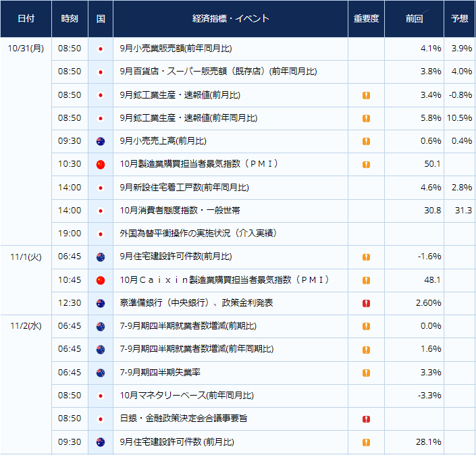476x455 pixels.
Task: Click the 前回 column header
Action: tap(414, 18)
